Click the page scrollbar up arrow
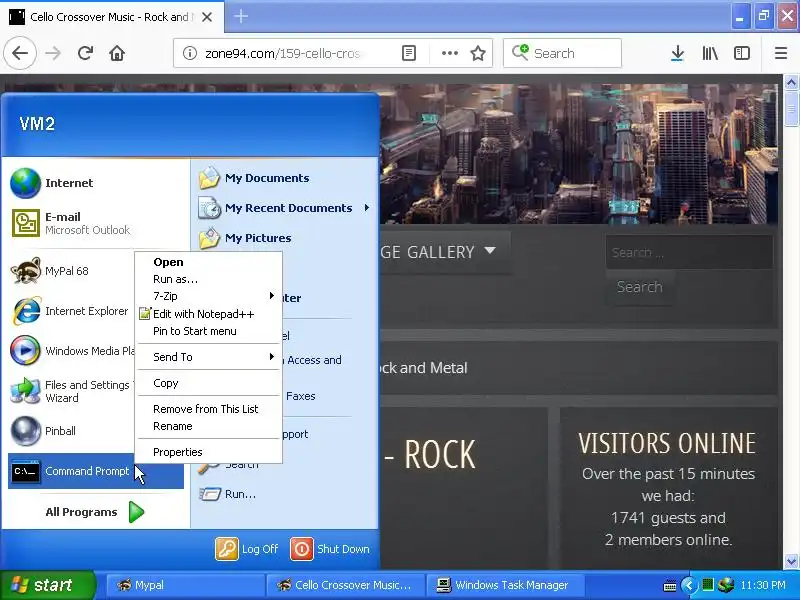The image size is (800, 600). tap(791, 82)
